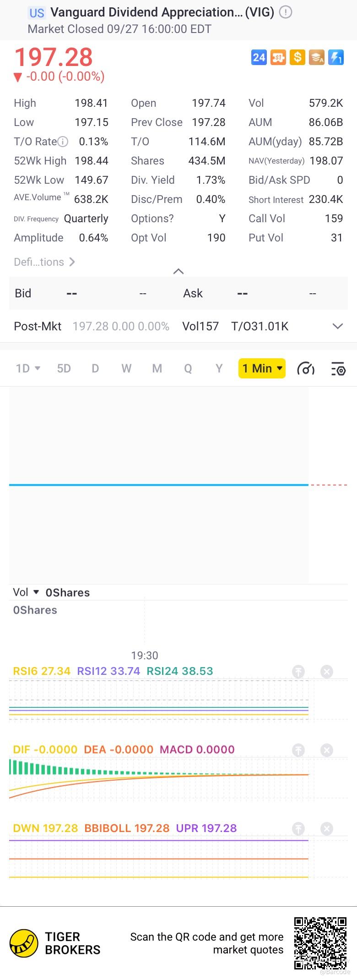The width and height of the screenshot is (357, 980).
Task: Open chart settings list-eye icon
Action: coord(338,368)
